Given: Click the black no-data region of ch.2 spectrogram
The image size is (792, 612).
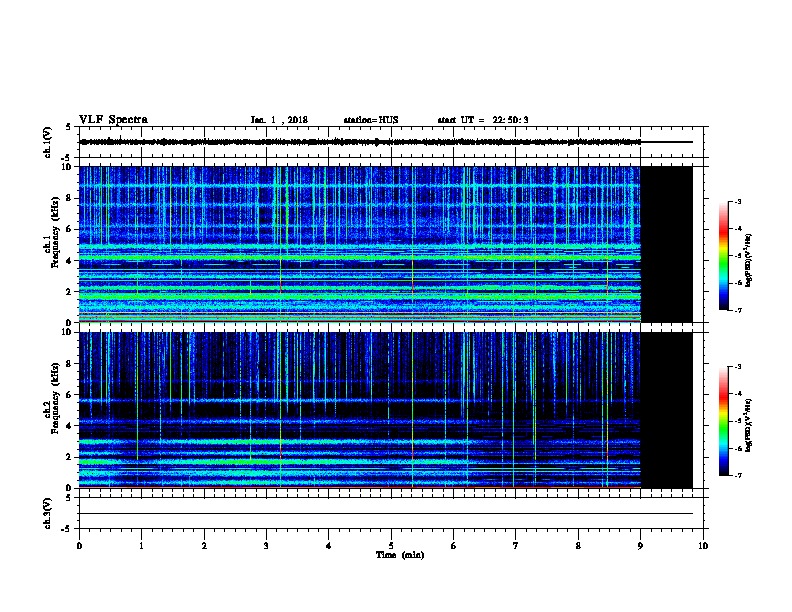Looking at the screenshot, I should [x=667, y=410].
